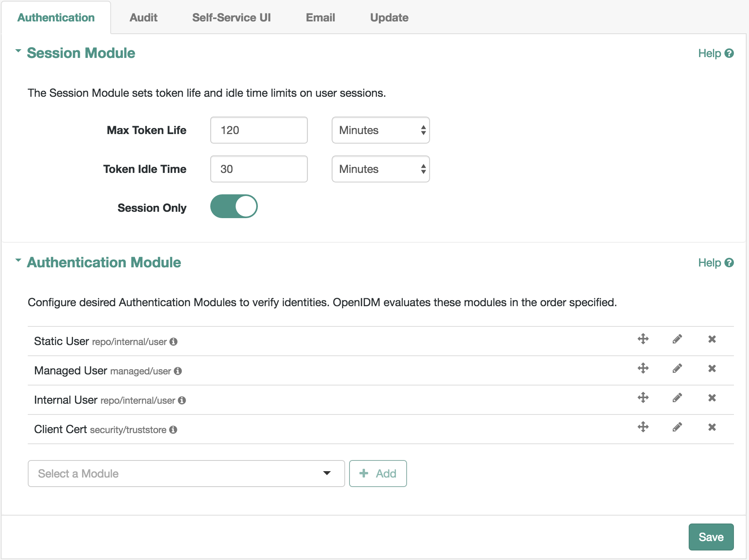Select the Authentication tab
This screenshot has height=560, width=749.
click(x=56, y=17)
